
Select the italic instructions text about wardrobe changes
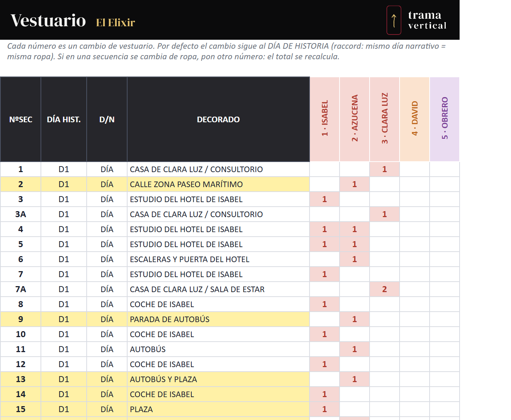tap(227, 51)
